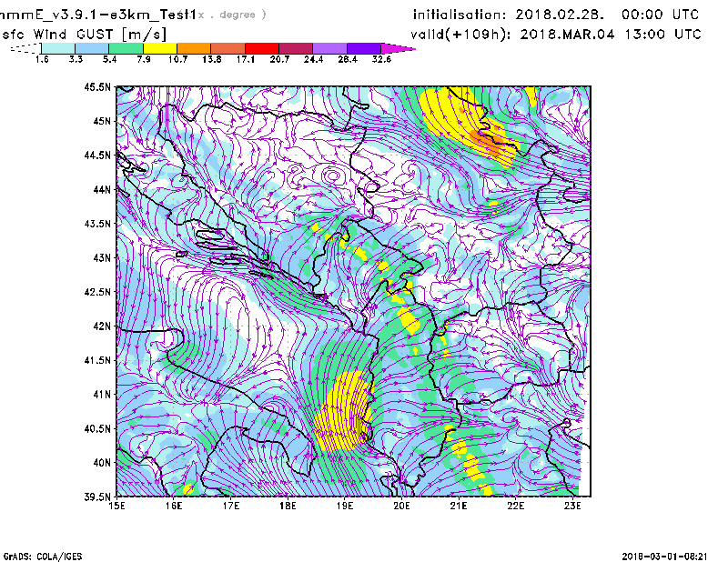
Task: Click the legend value "32.6"
Action: tap(381, 59)
